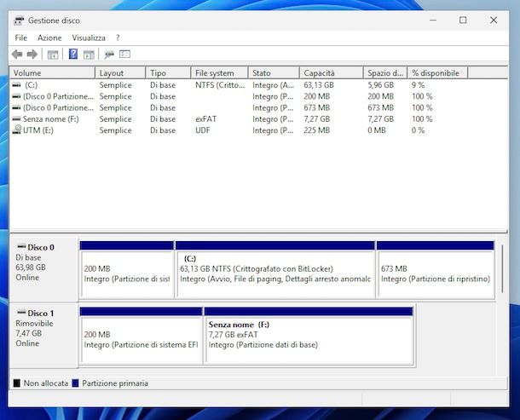Click the Forward arrow in the toolbar

[32, 55]
